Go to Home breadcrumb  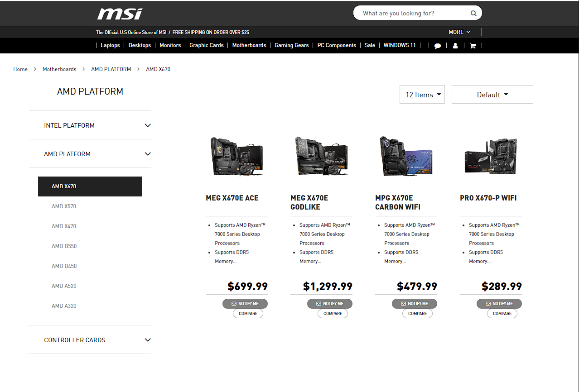[20, 69]
